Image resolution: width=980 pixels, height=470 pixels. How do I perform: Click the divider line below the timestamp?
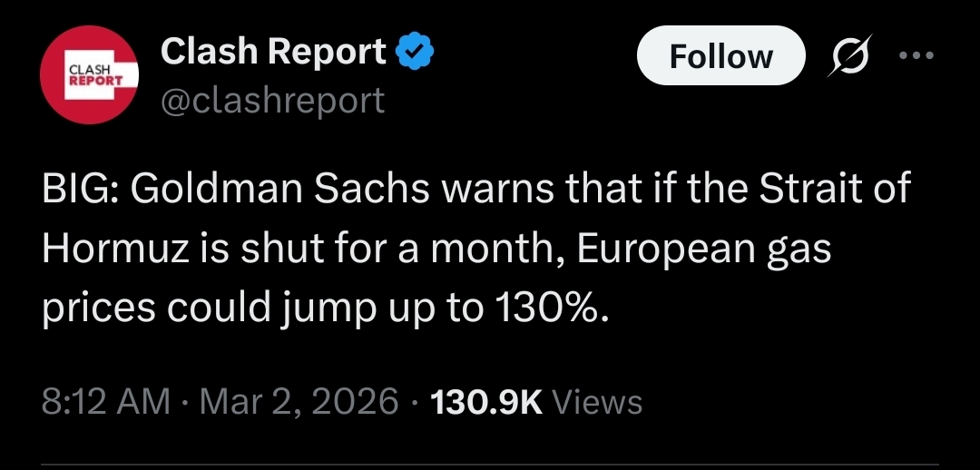[x=490, y=466]
